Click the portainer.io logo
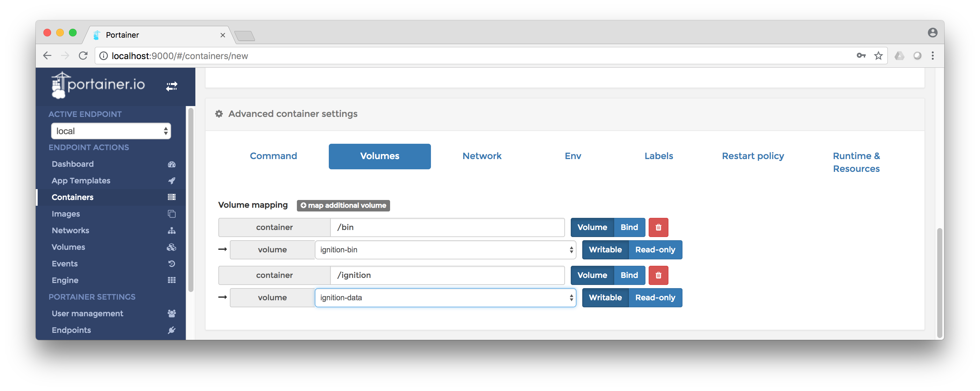 tap(98, 85)
